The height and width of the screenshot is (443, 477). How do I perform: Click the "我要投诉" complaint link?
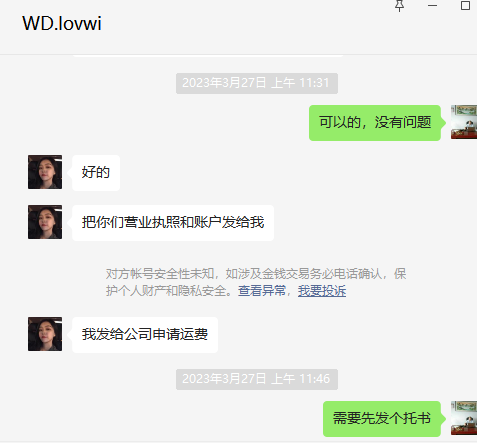point(322,291)
